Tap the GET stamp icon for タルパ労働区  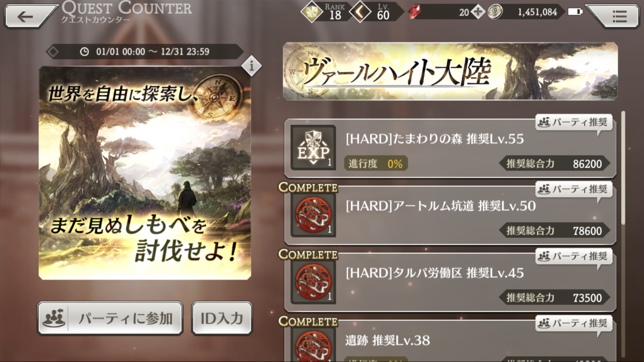313,282
